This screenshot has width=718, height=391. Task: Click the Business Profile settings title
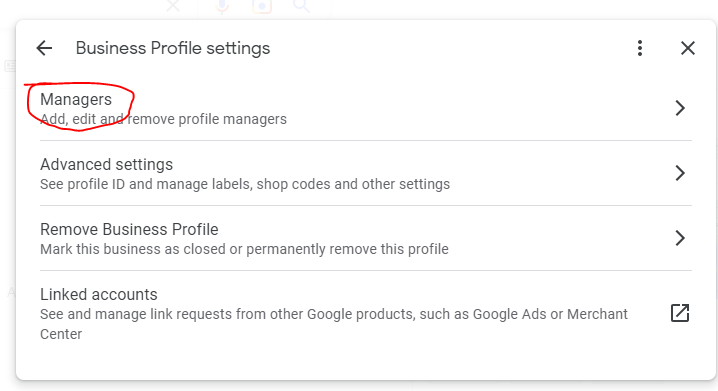tap(173, 48)
